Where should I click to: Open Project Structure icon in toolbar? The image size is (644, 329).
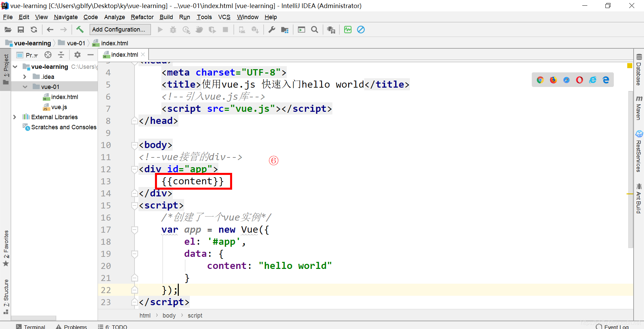coord(285,30)
